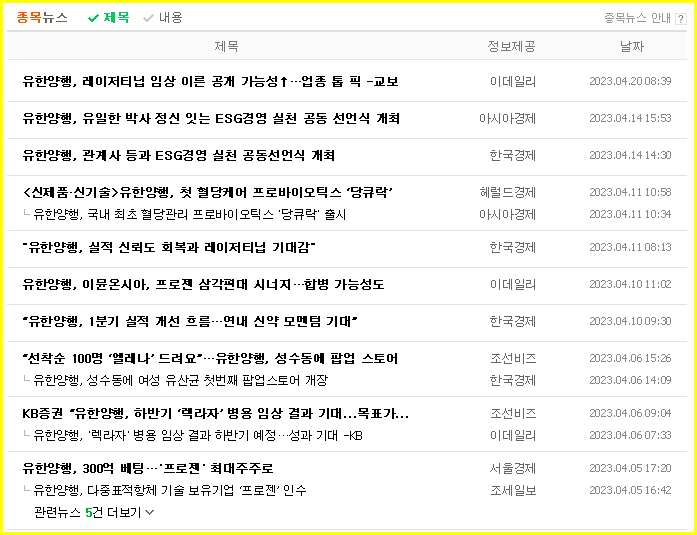
Task: Click 아시아경제 source for the 15:53 article
Action: tap(508, 118)
